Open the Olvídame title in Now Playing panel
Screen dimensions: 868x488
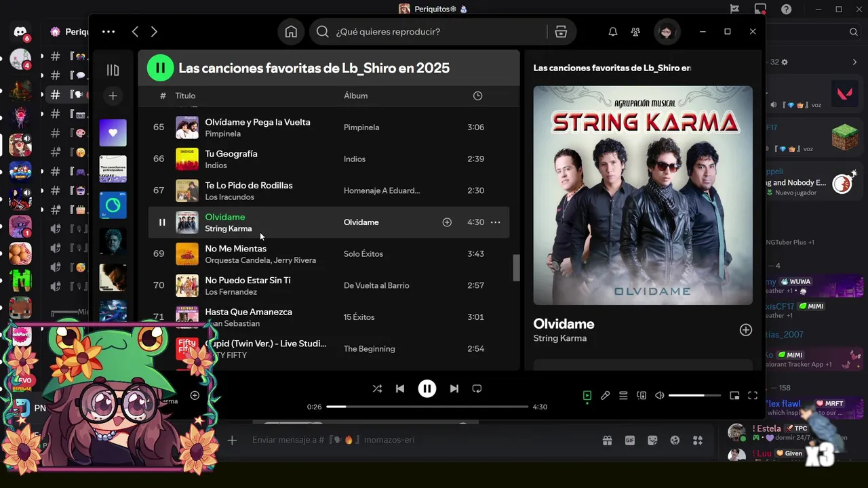564,323
